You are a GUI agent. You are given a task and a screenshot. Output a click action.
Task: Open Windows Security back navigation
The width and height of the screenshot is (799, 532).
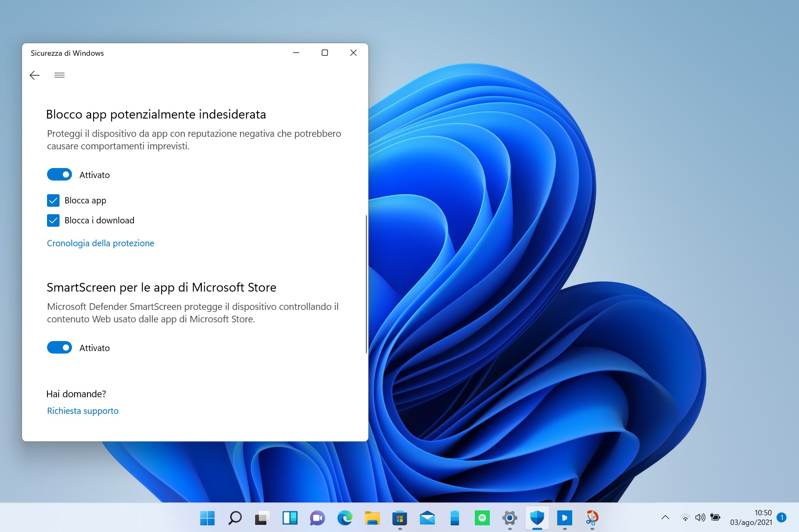[x=35, y=75]
